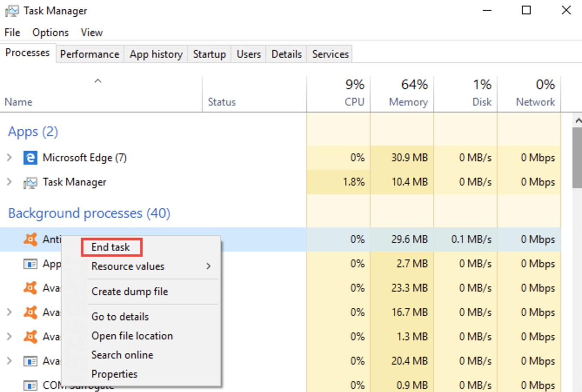The height and width of the screenshot is (392, 582).
Task: Click the Apps (2) group heading
Action: 33,132
